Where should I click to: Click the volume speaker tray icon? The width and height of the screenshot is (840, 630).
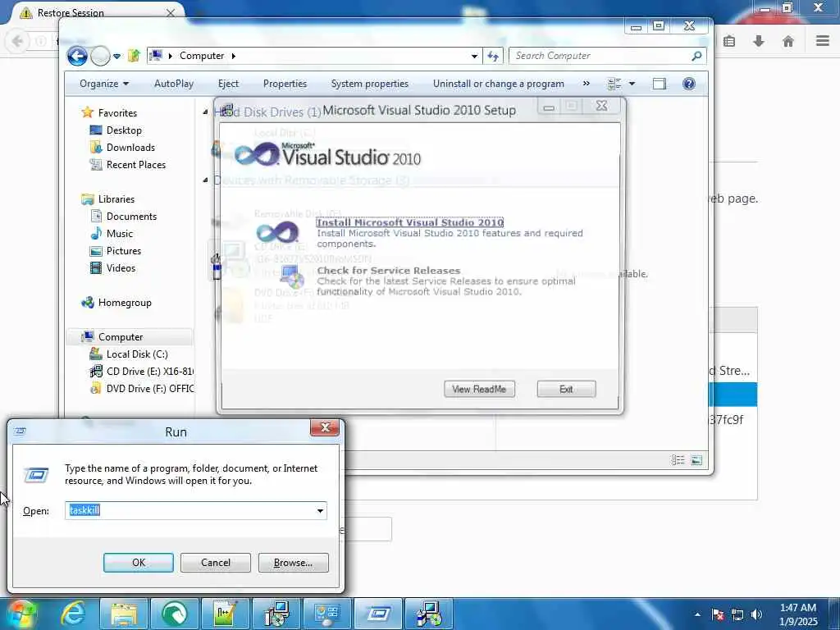757,614
